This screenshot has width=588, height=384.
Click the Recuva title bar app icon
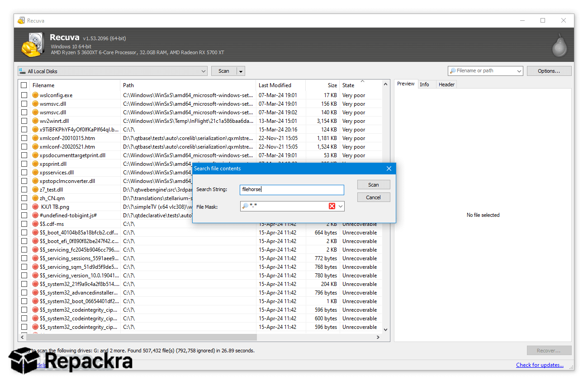(x=21, y=21)
